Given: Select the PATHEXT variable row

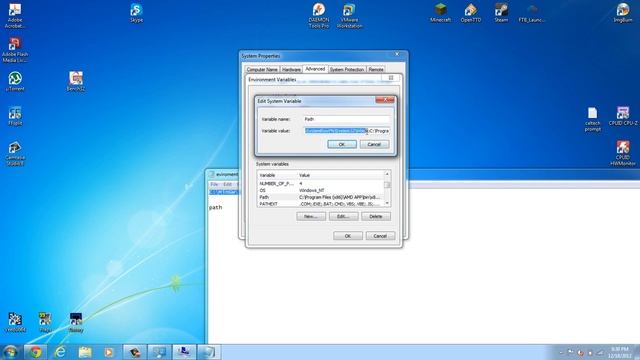Looking at the screenshot, I should tap(320, 204).
